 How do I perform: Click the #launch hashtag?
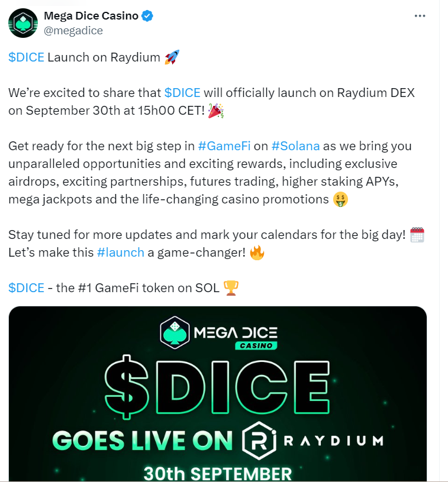coord(120,253)
